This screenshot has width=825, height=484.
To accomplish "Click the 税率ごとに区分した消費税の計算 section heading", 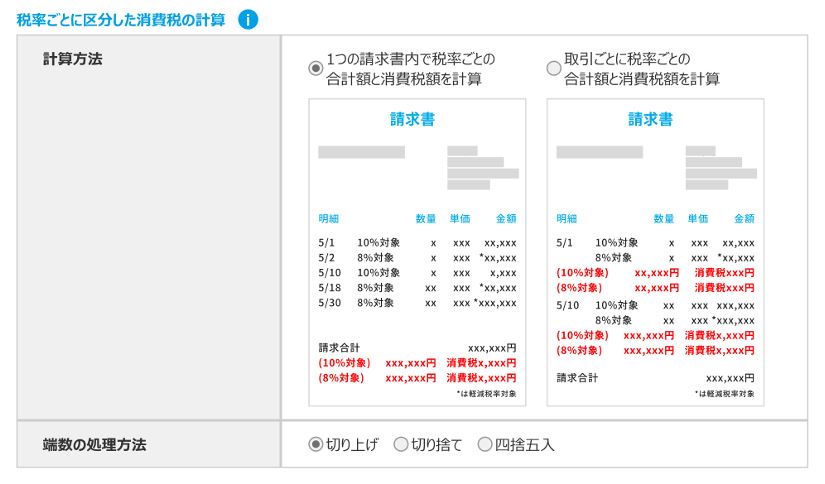I will point(121,20).
